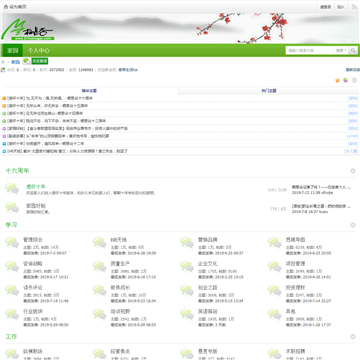This screenshot has width=360, height=360.
Task: Open the 思维导图 forum bubble icon
Action: 275,243
